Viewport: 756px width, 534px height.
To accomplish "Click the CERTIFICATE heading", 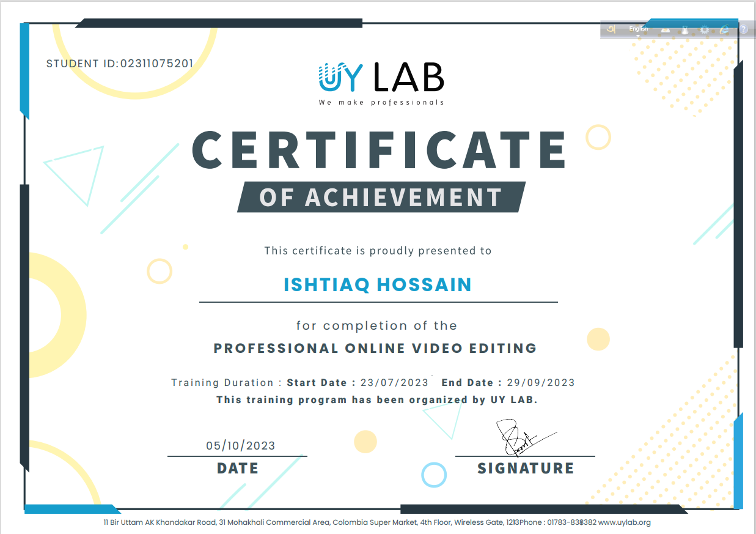I will (x=379, y=150).
